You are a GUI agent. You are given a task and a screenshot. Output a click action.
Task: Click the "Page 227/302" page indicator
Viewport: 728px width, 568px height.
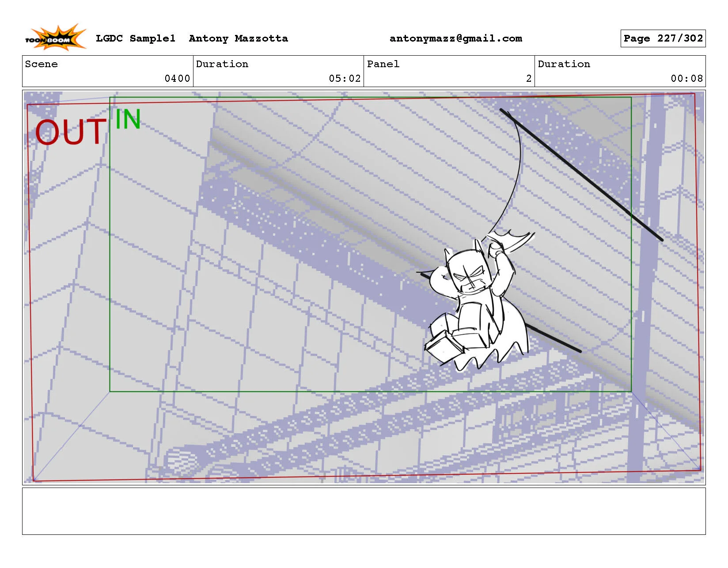(x=663, y=38)
